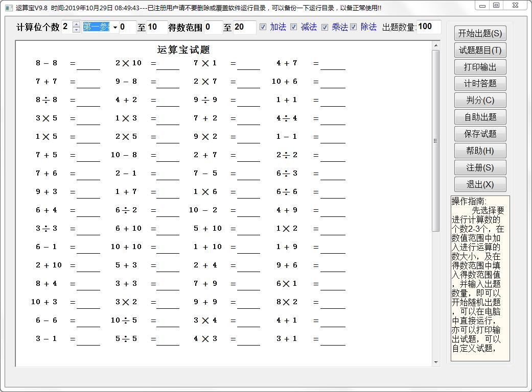
Task: Click the answer blank for 8 − 8
Action: pyautogui.click(x=88, y=65)
